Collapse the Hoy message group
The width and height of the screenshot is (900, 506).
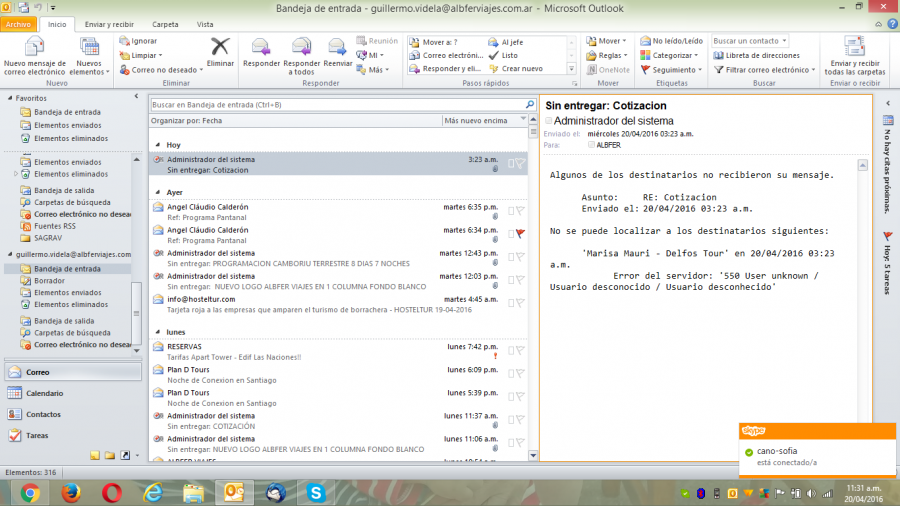pos(158,145)
